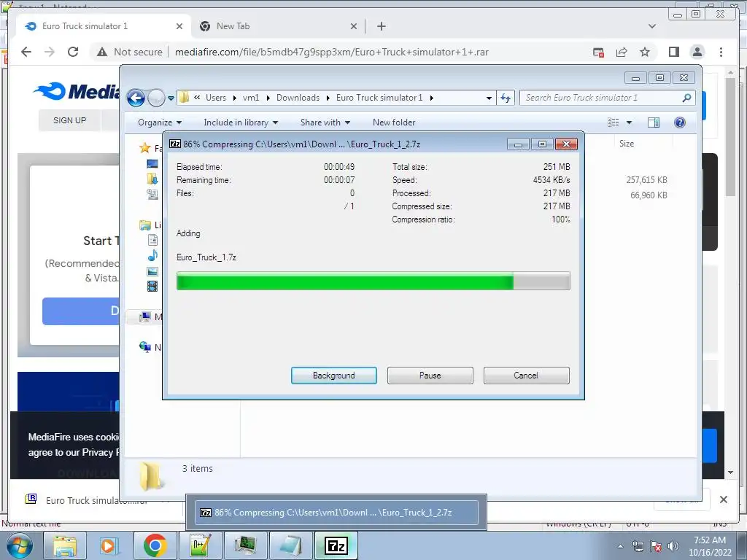Screen dimensions: 747x560
Task: Show hidden tray icons arrow
Action: pyautogui.click(x=620, y=546)
